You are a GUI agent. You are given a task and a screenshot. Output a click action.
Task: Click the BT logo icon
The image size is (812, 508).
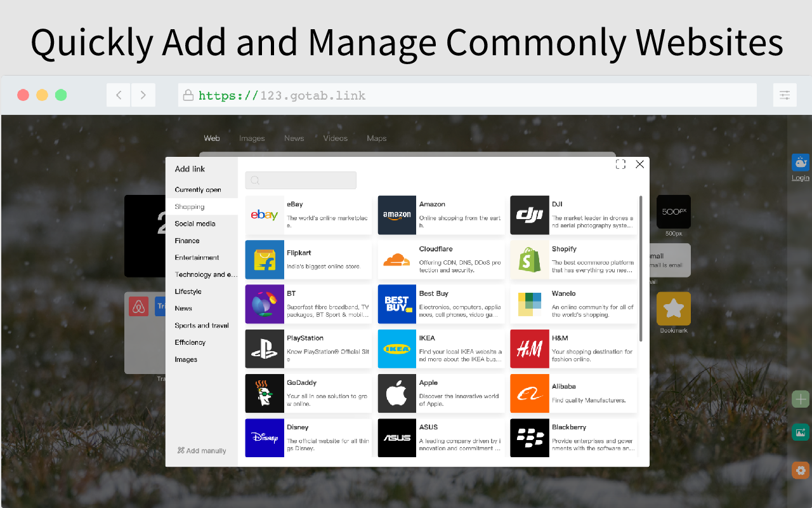265,304
